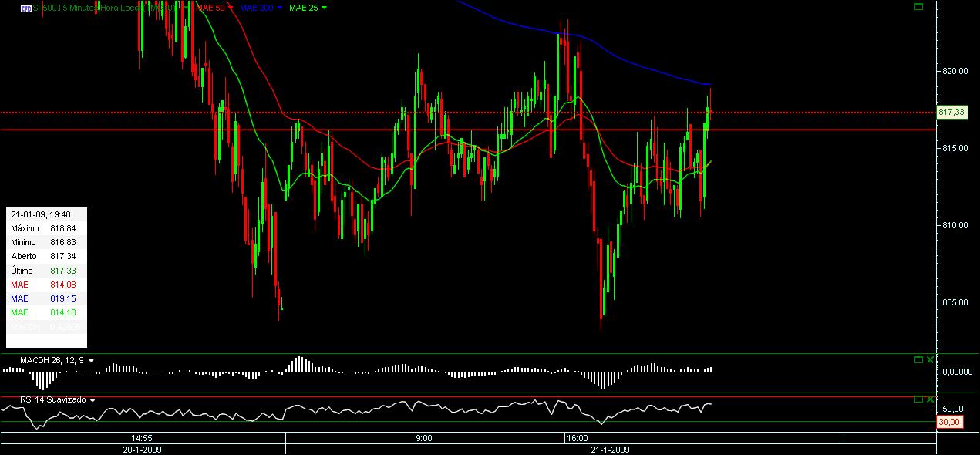Open the SP500 5 Minutos chart dropdown
The width and height of the screenshot is (980, 455).
185,8
